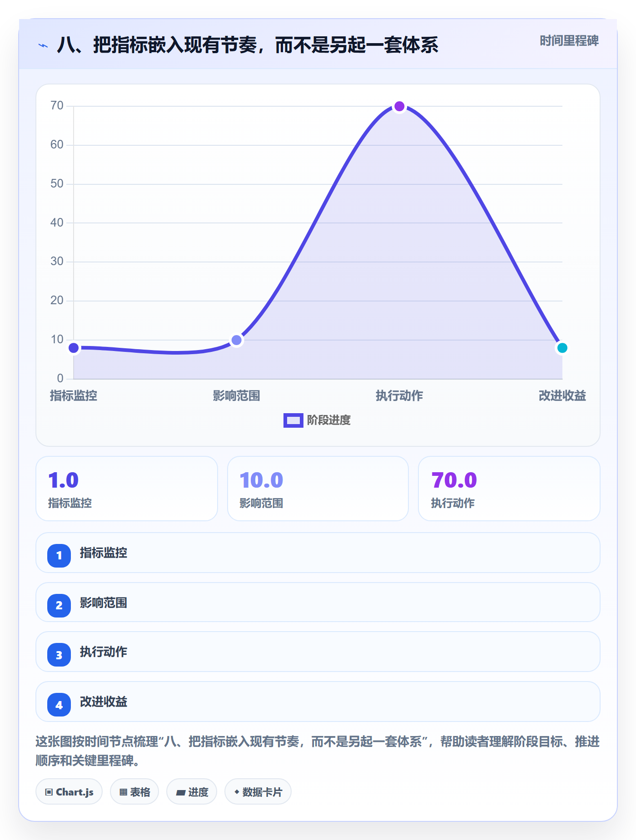Click the 影响范围 x-axis label

click(237, 396)
